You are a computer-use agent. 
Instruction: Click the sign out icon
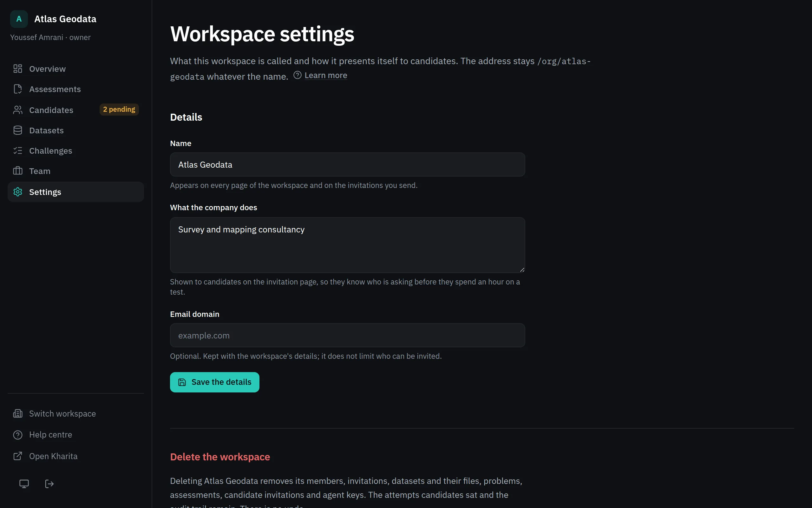[x=49, y=484]
